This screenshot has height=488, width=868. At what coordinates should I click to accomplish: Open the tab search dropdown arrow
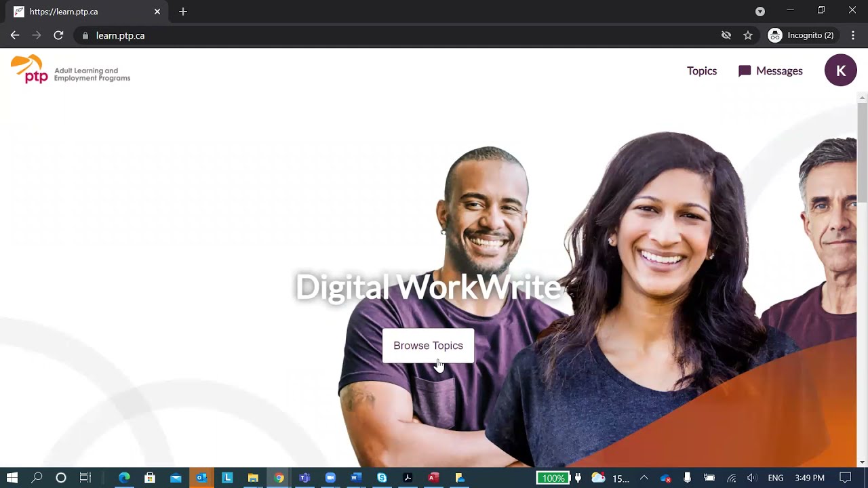[x=760, y=11]
